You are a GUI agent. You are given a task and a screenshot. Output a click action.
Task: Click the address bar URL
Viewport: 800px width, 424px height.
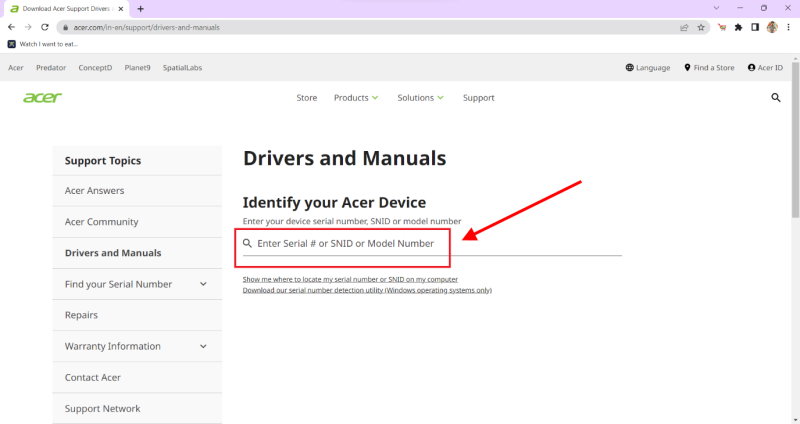(x=146, y=28)
